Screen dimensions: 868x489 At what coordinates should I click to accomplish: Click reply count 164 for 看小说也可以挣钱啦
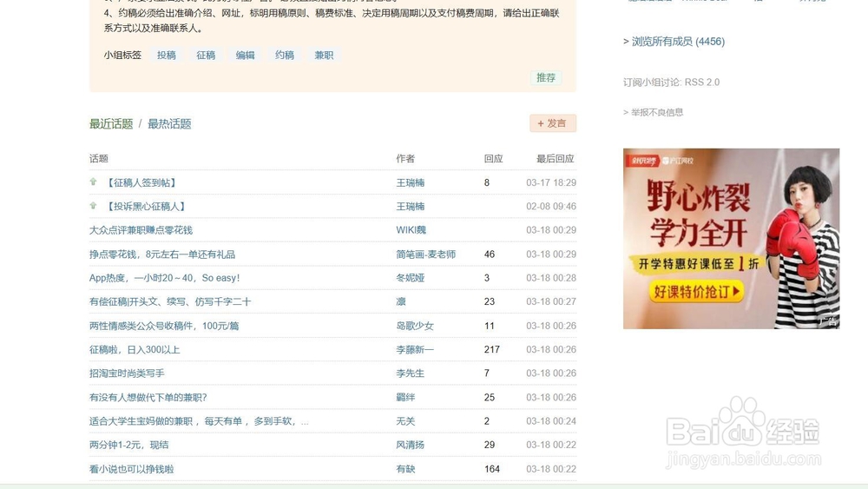pyautogui.click(x=491, y=468)
